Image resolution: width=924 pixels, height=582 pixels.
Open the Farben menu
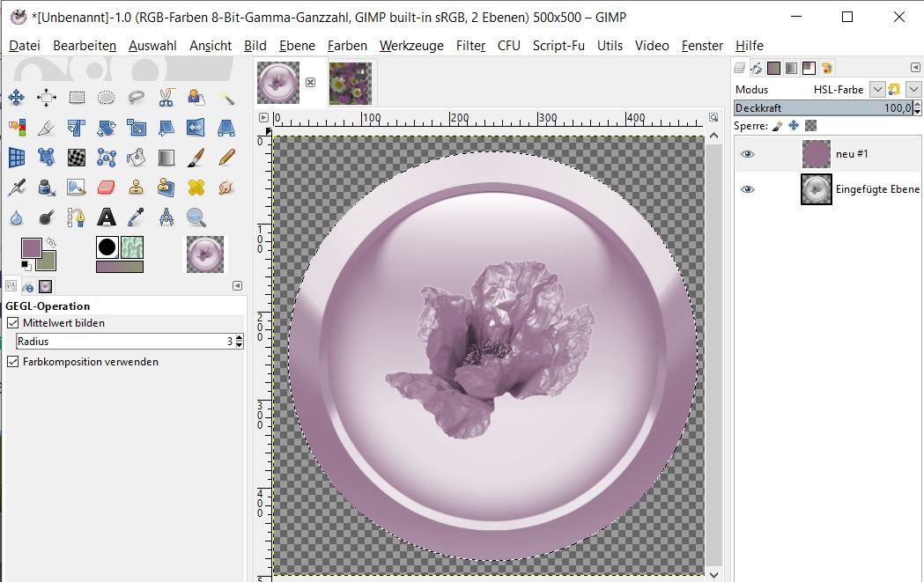(x=347, y=46)
